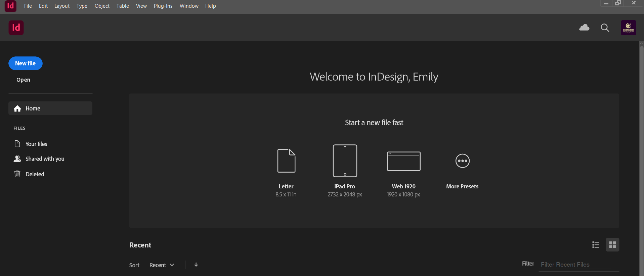644x276 pixels.
Task: Click the Deleted trash can icon
Action: pos(17,174)
